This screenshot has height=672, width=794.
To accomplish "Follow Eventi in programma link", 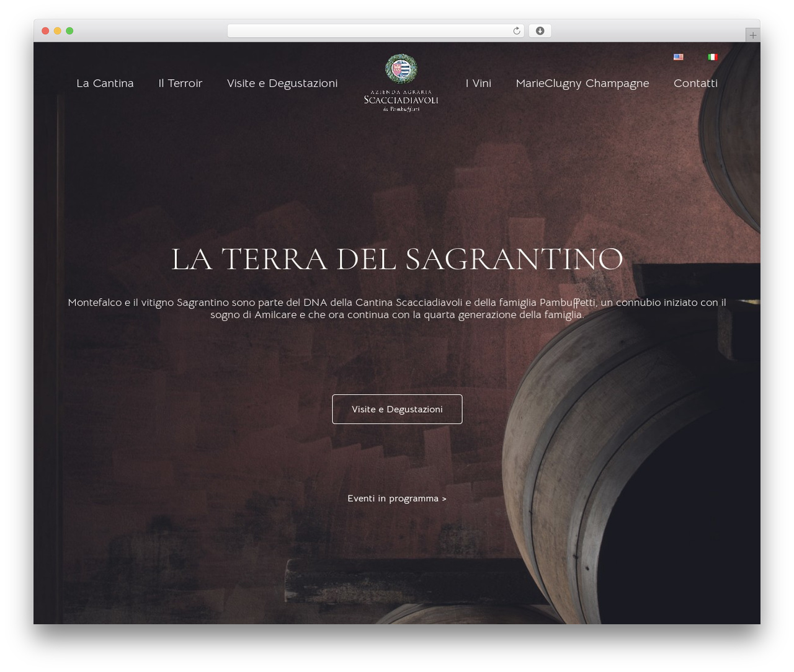I will click(397, 498).
